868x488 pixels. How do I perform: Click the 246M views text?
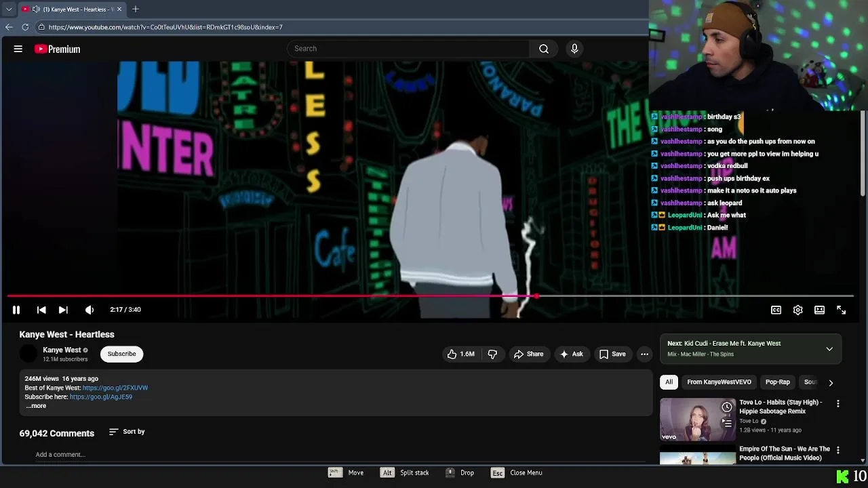point(42,379)
